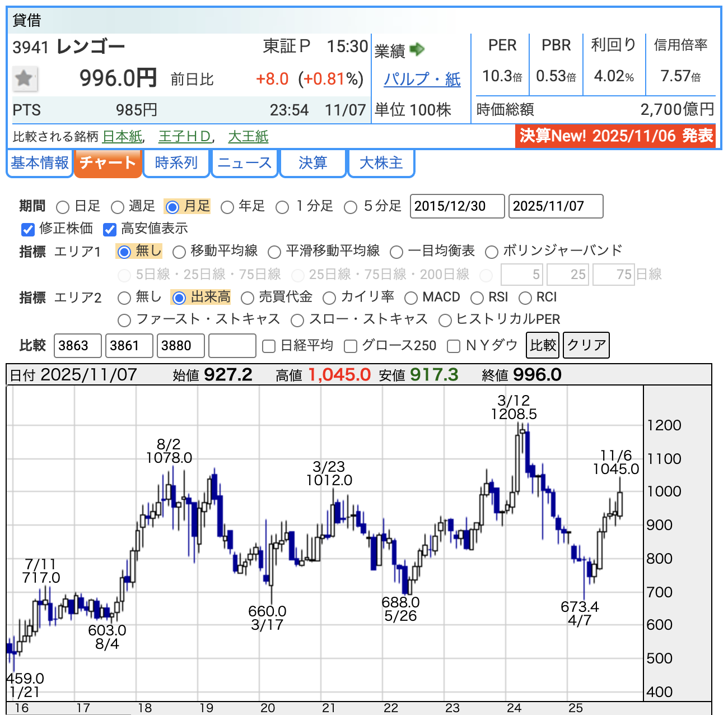Uncheck the 高安値表示 checkbox
728x715 pixels.
pyautogui.click(x=110, y=229)
